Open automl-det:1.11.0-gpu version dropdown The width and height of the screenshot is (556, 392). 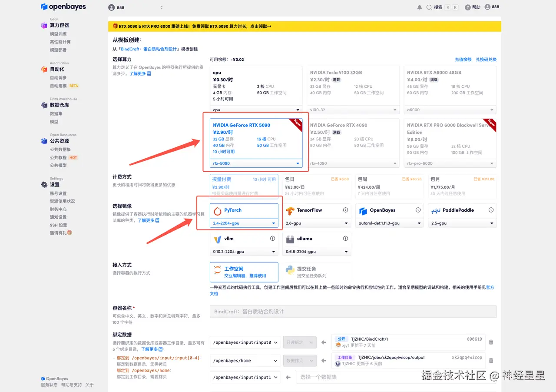coord(390,223)
